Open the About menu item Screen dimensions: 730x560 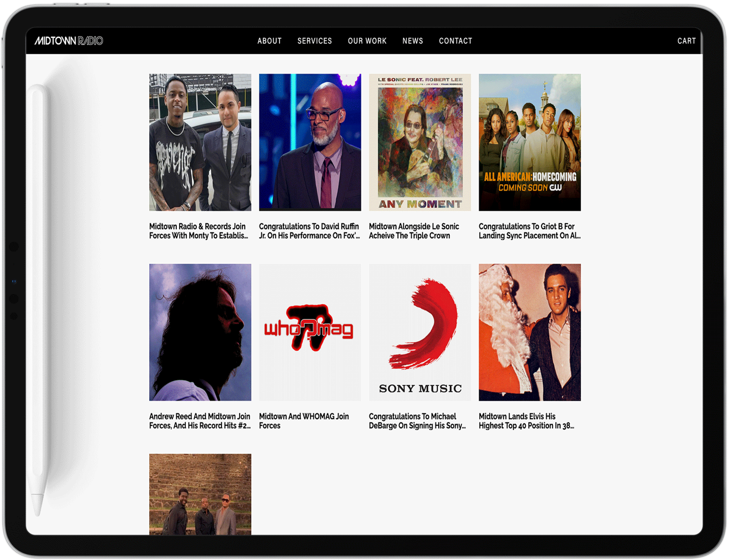pos(270,41)
